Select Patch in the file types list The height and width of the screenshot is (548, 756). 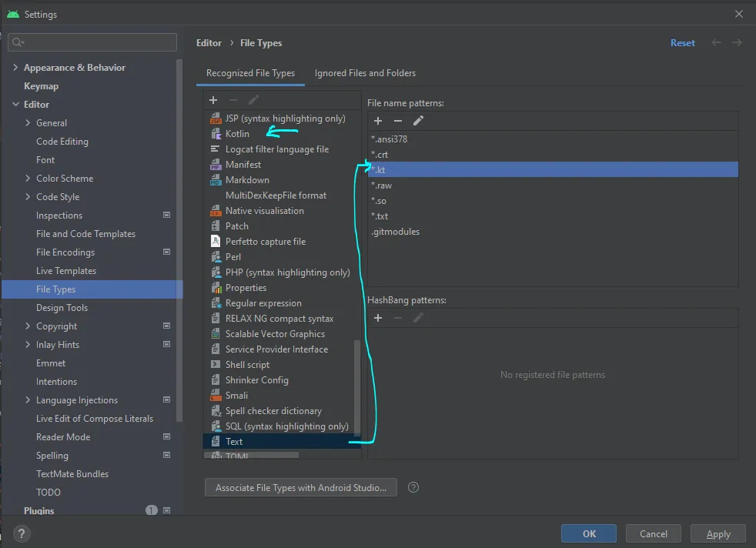click(x=282, y=226)
